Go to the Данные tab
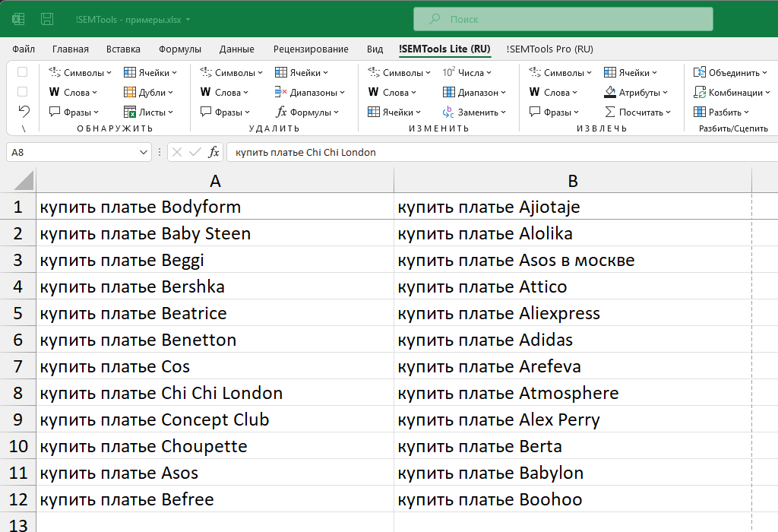Image resolution: width=778 pixels, height=532 pixels. point(237,49)
